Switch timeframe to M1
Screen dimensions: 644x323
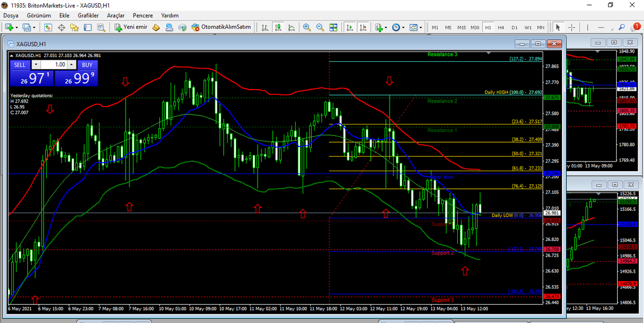click(435, 27)
